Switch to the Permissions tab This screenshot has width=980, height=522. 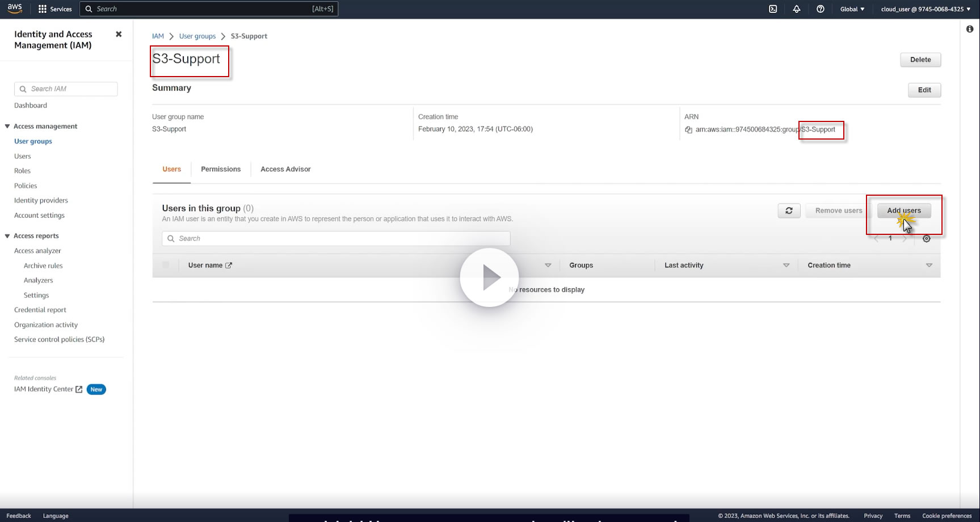pos(221,169)
